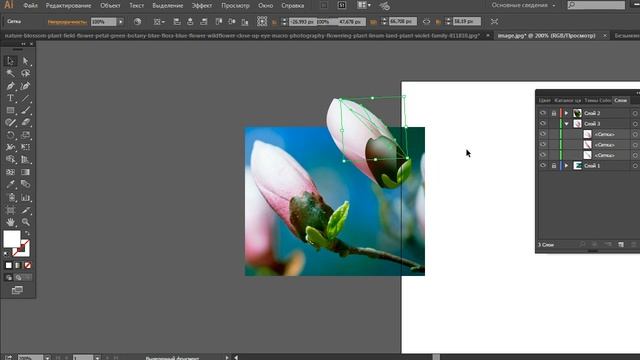Select the Eraser tool
Image resolution: width=640 pixels, height=360 pixels.
(x=25, y=122)
